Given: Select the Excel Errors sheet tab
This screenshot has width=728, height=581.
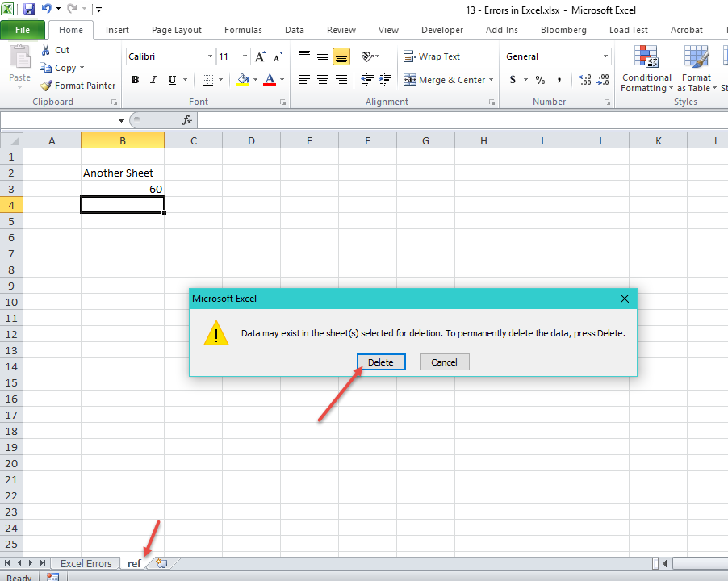Looking at the screenshot, I should tap(86, 563).
